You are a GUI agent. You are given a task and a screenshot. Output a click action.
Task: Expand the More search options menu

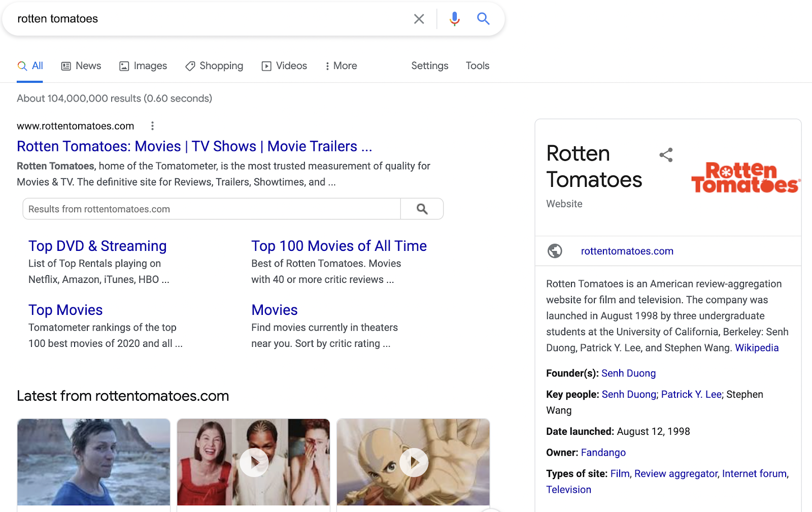point(341,66)
